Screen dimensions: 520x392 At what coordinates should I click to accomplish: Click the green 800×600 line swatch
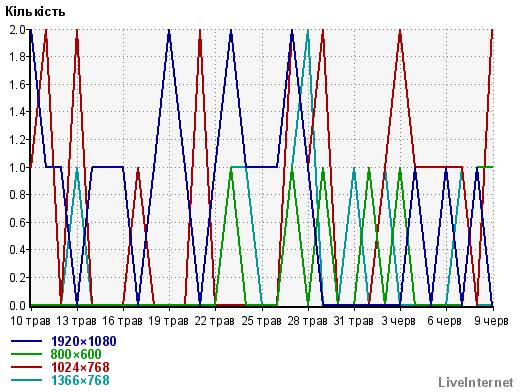[27, 354]
